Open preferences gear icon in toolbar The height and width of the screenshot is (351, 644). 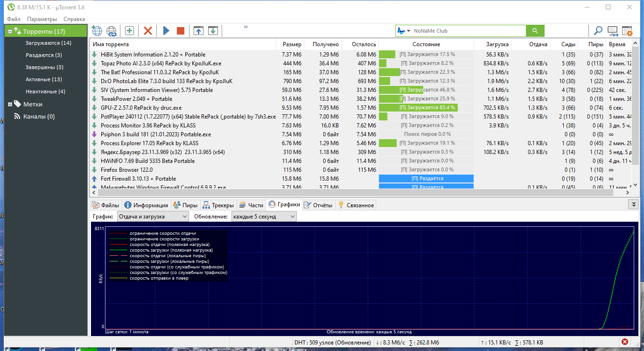[627, 31]
